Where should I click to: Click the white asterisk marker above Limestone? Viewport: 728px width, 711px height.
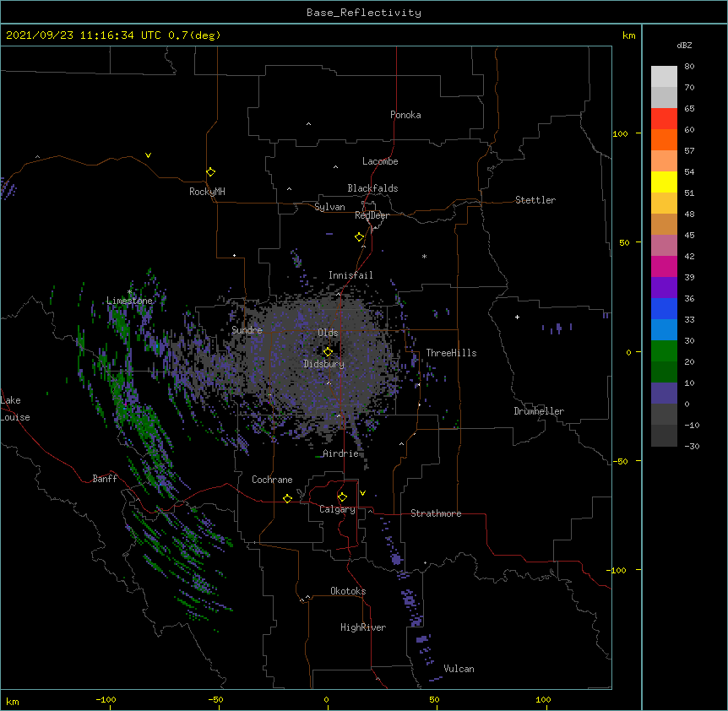pyautogui.click(x=129, y=292)
